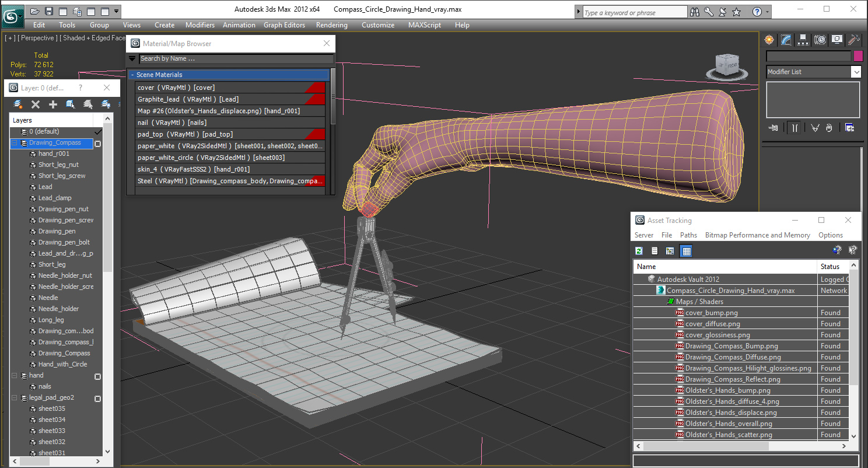Toggle the box next to the legal_pad_geo2 layer
This screenshot has width=868, height=468.
[97, 399]
